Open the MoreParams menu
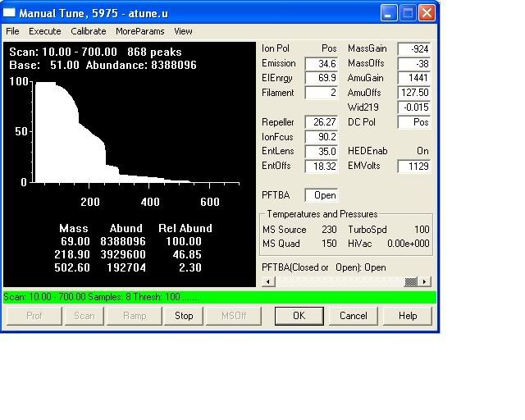 139,31
